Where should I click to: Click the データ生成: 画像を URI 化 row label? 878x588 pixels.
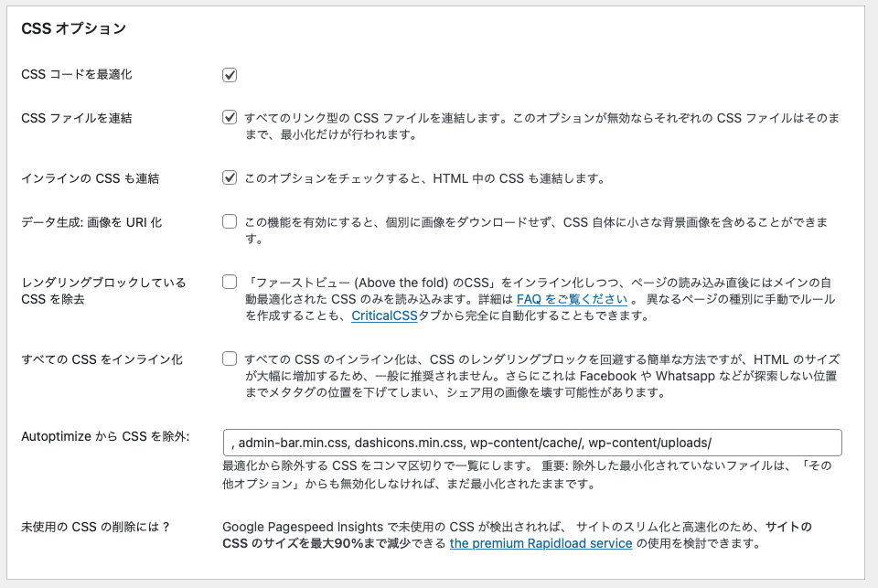click(x=91, y=222)
